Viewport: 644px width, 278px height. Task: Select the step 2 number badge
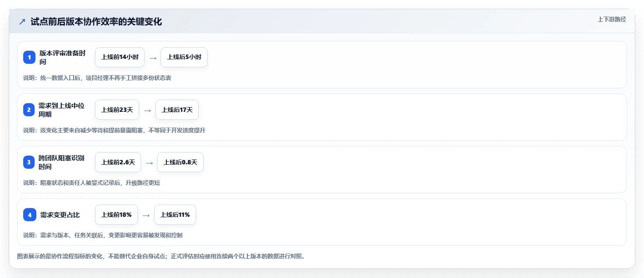pos(29,110)
